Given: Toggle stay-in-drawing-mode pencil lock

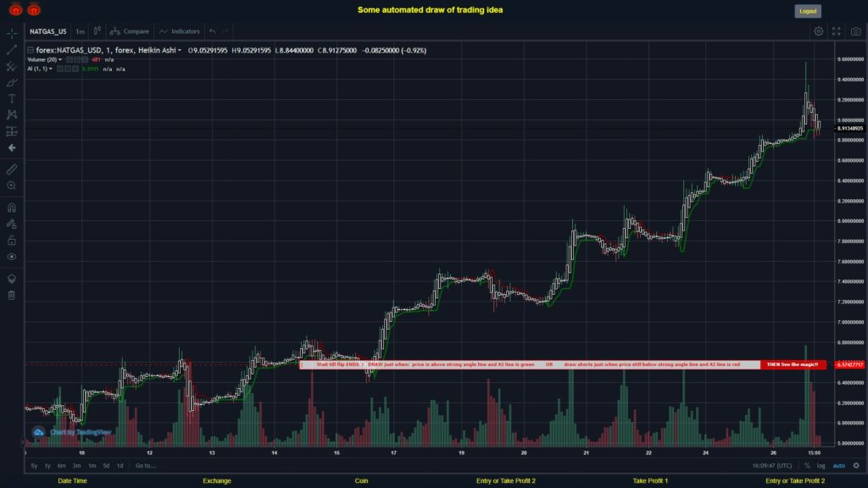Looking at the screenshot, I should click(12, 224).
